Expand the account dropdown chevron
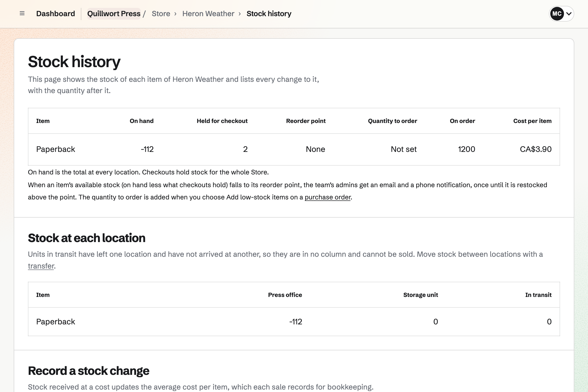The image size is (588, 392). point(569,14)
